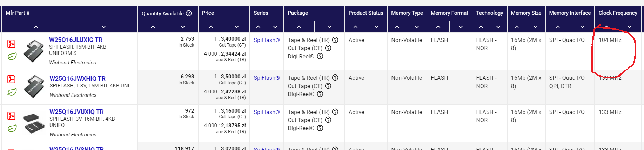Sort Price column descending
644x150 pixels.
[x=237, y=27]
